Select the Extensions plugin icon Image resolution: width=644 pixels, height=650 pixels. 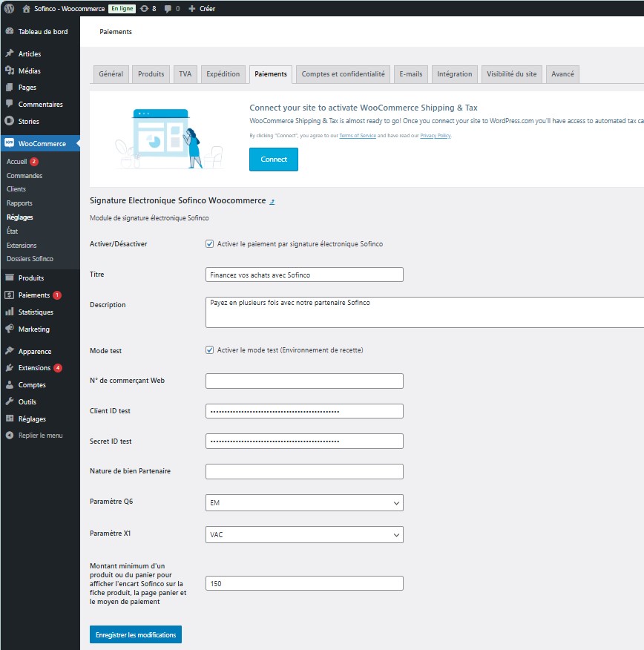click(10, 367)
